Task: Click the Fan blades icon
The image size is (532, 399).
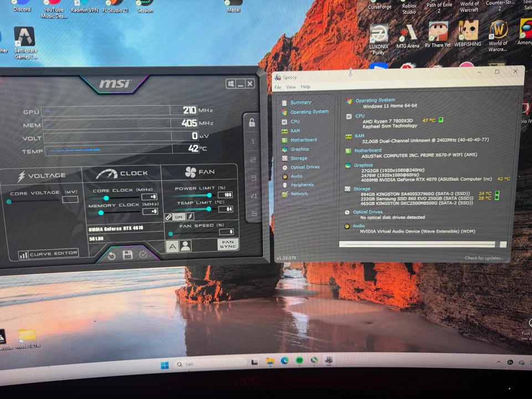Action: (x=190, y=172)
